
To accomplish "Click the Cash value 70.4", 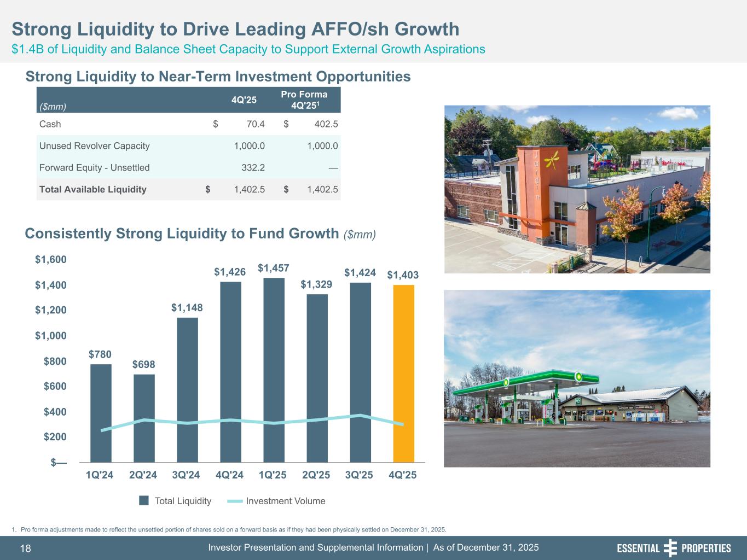I will [255, 124].
